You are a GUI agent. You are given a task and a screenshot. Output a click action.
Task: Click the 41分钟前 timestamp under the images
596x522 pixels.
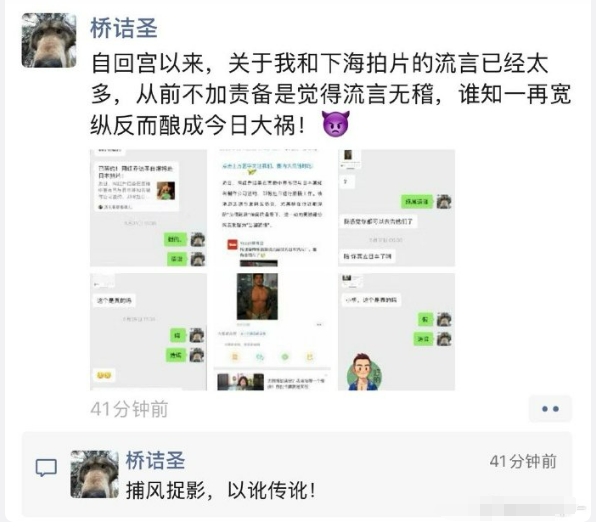pos(129,409)
